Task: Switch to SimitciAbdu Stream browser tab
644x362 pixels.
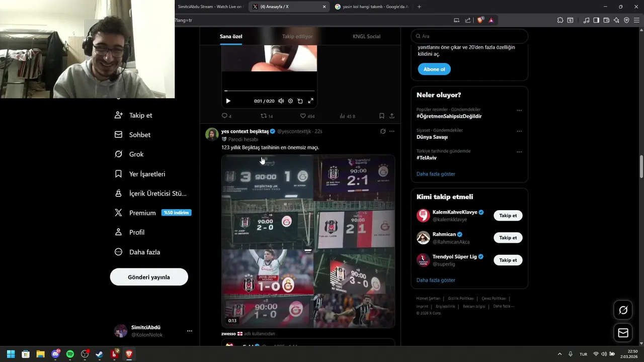Action: point(210,7)
